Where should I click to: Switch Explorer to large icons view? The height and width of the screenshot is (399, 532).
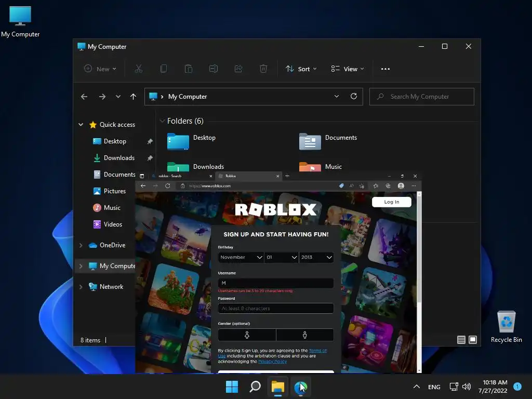coord(473,340)
